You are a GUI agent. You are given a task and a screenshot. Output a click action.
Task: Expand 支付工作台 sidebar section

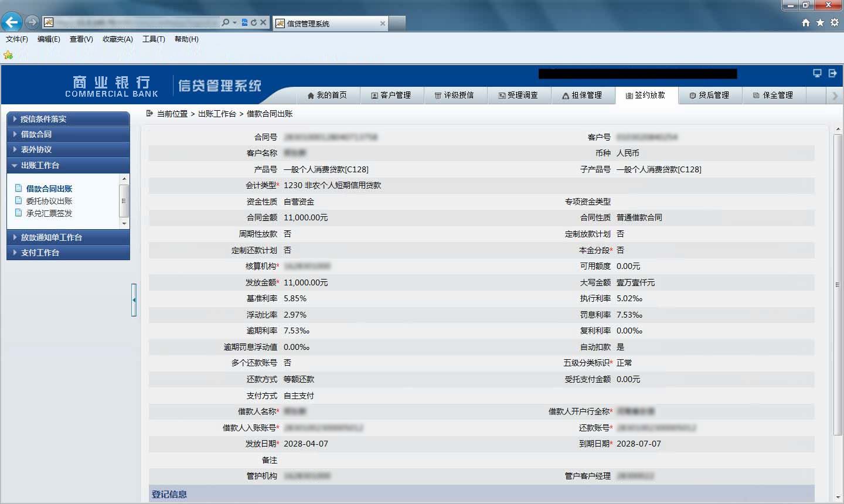[x=68, y=253]
